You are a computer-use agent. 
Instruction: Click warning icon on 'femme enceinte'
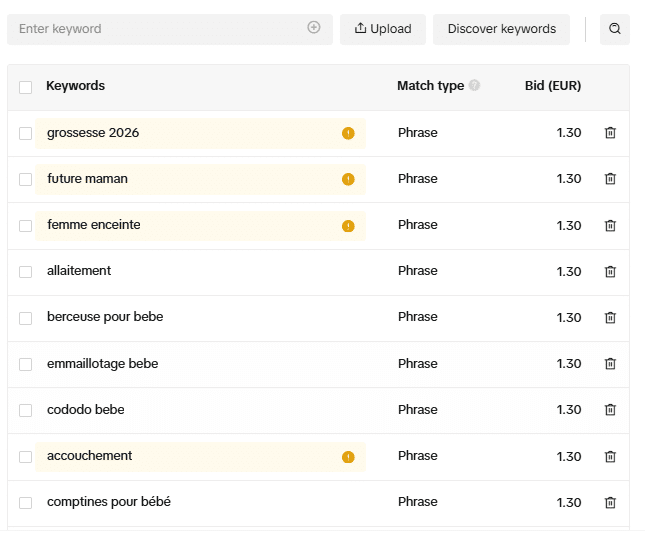[x=348, y=226]
